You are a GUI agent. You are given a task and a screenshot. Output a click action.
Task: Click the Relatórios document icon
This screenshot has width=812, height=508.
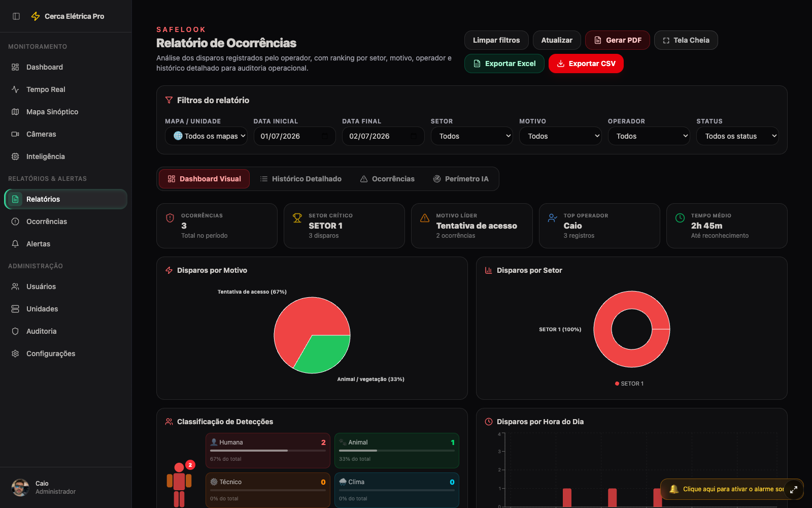15,199
